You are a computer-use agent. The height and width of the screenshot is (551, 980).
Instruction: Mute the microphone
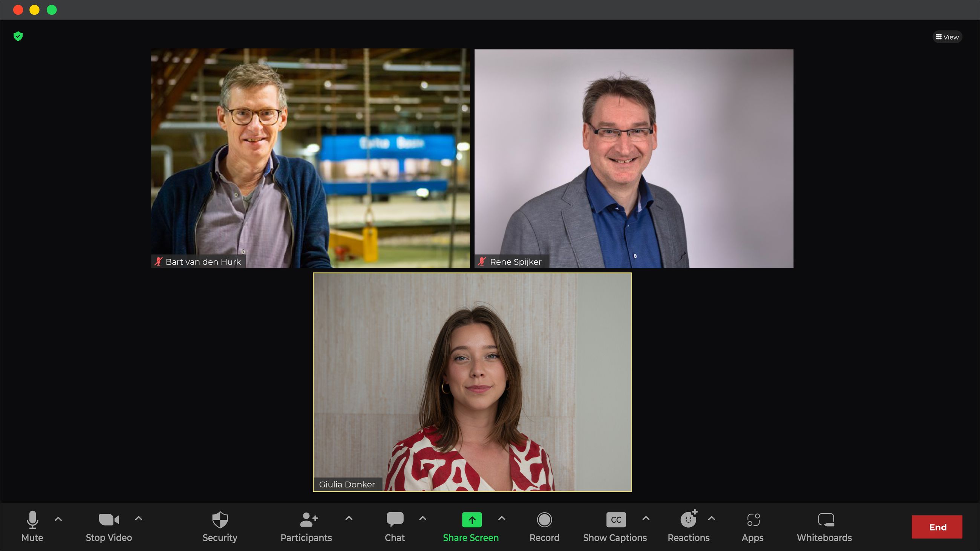click(32, 519)
